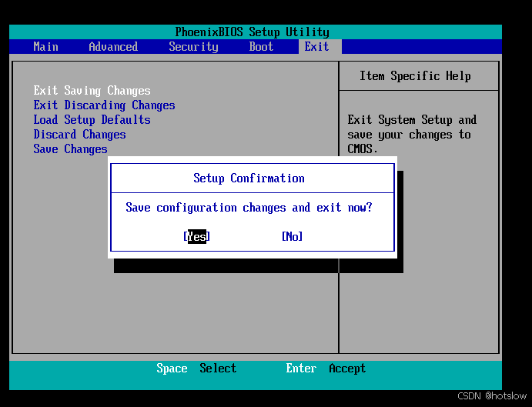
Task: Click the 'Save configuration changes and exit now?' message
Action: pos(249,207)
